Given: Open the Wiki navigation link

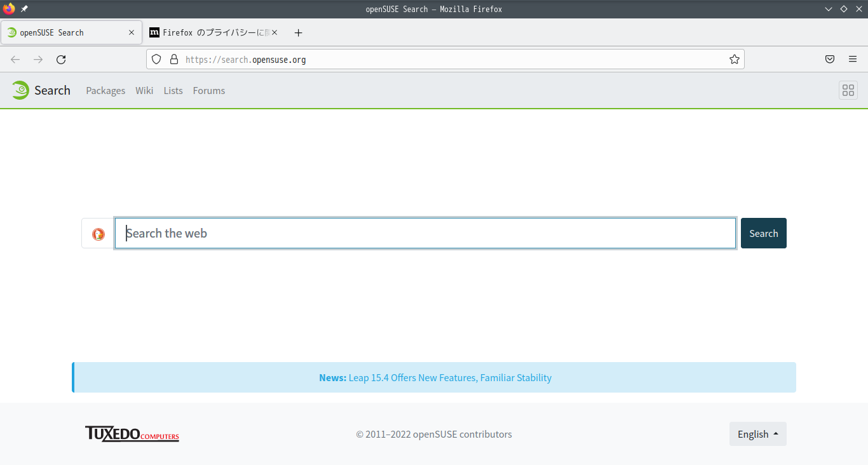Looking at the screenshot, I should tap(144, 90).
